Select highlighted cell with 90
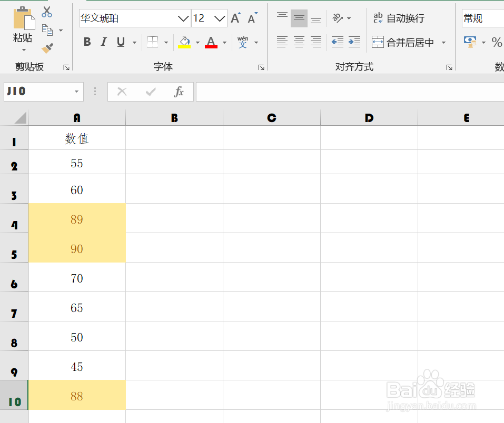 (x=77, y=248)
